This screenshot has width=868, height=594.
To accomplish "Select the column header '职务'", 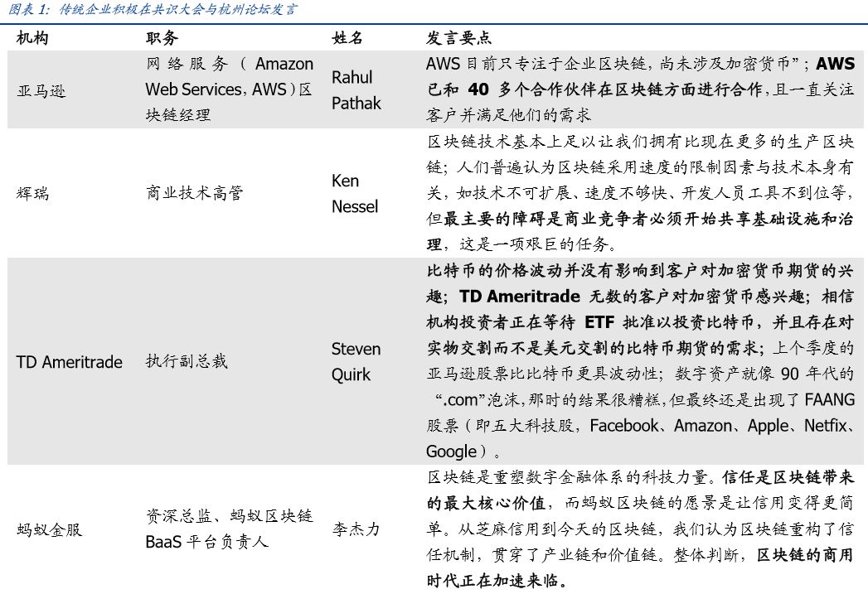I will 162,37.
